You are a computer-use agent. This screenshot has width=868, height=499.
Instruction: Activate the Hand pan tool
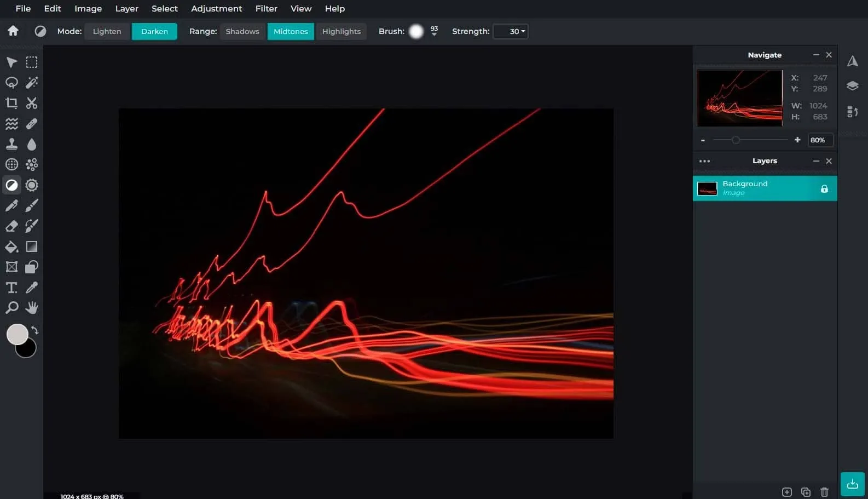pos(32,308)
